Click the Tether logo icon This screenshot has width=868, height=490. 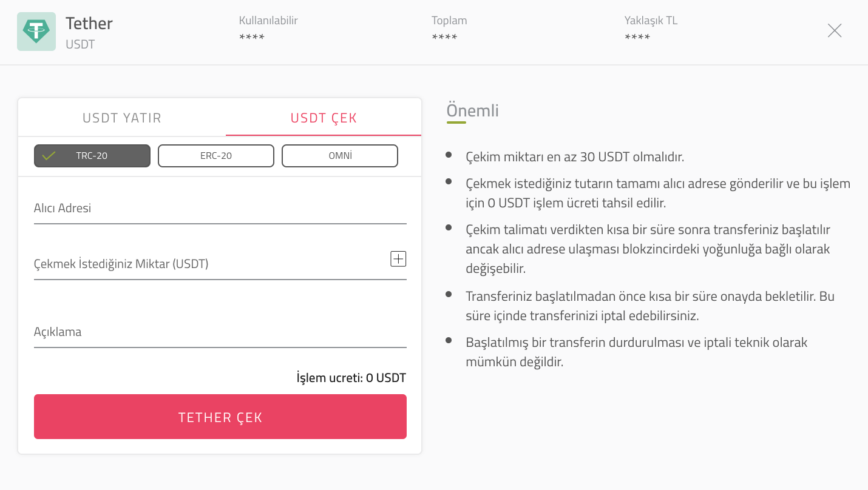coord(36,32)
